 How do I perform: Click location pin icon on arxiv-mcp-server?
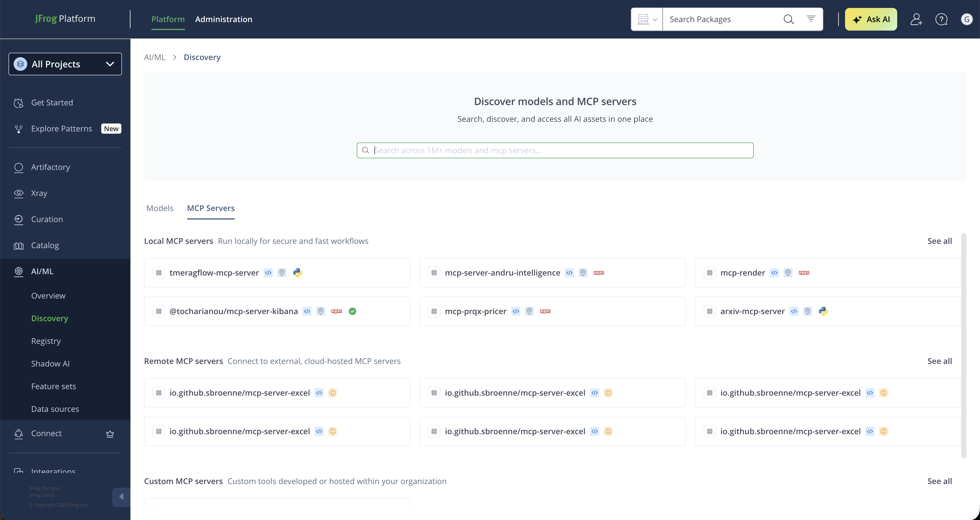point(807,311)
